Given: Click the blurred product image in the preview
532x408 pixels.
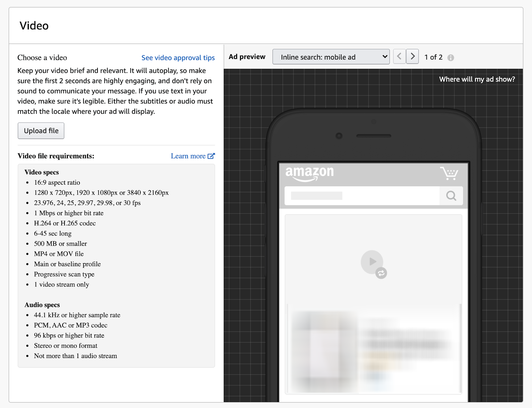Looking at the screenshot, I should pos(325,351).
